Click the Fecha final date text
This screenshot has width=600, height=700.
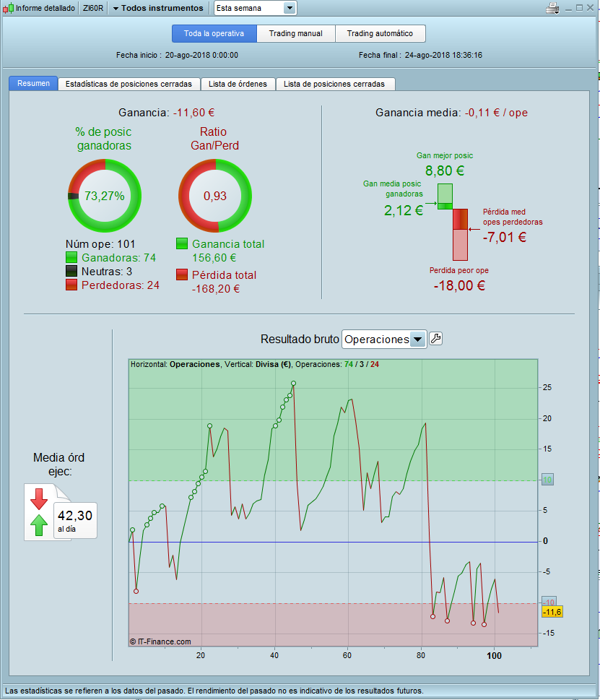pyautogui.click(x=421, y=55)
